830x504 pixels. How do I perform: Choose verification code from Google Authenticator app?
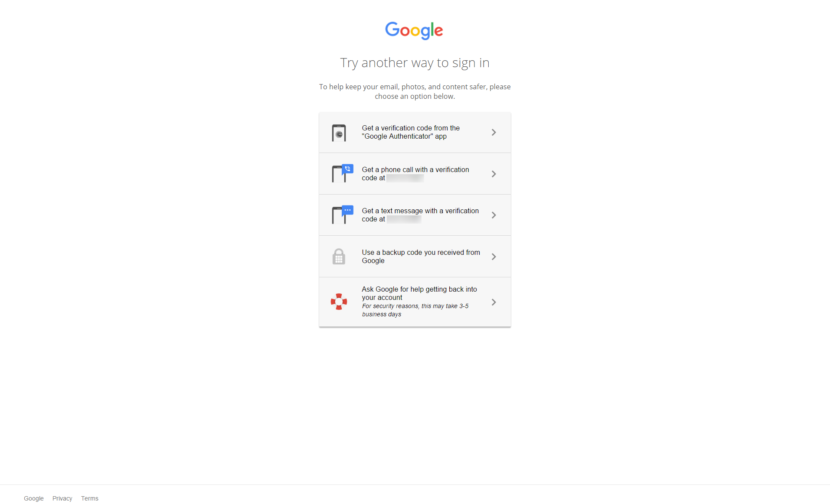coord(415,132)
